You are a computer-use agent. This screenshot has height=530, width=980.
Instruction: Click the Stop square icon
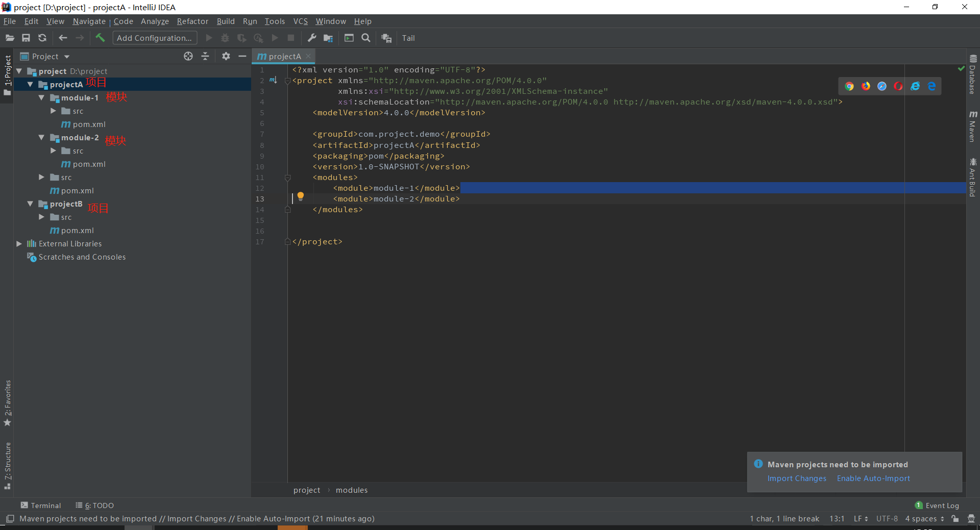coord(291,38)
